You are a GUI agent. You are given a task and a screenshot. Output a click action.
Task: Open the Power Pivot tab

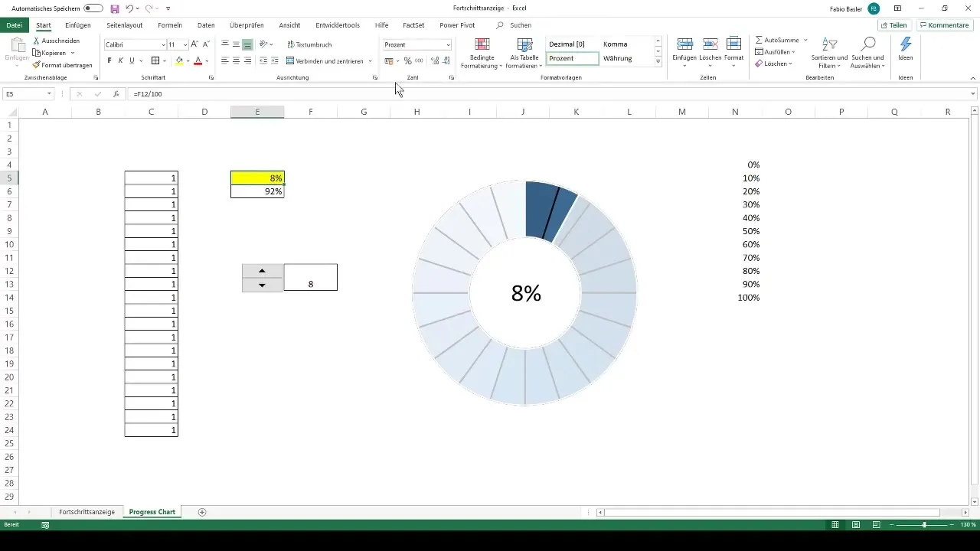[457, 25]
